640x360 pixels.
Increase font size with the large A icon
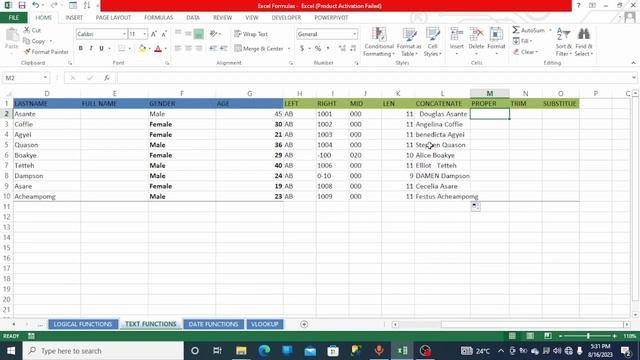154,34
